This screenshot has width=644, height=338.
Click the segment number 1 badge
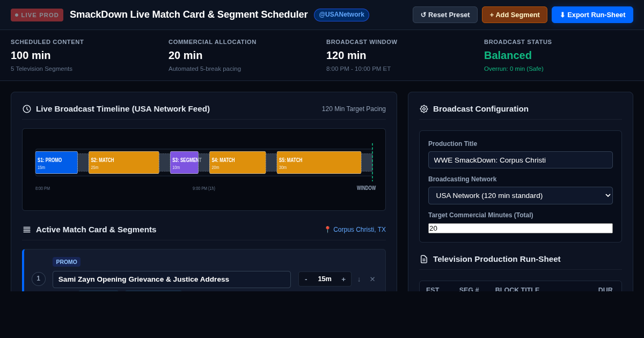(39, 279)
